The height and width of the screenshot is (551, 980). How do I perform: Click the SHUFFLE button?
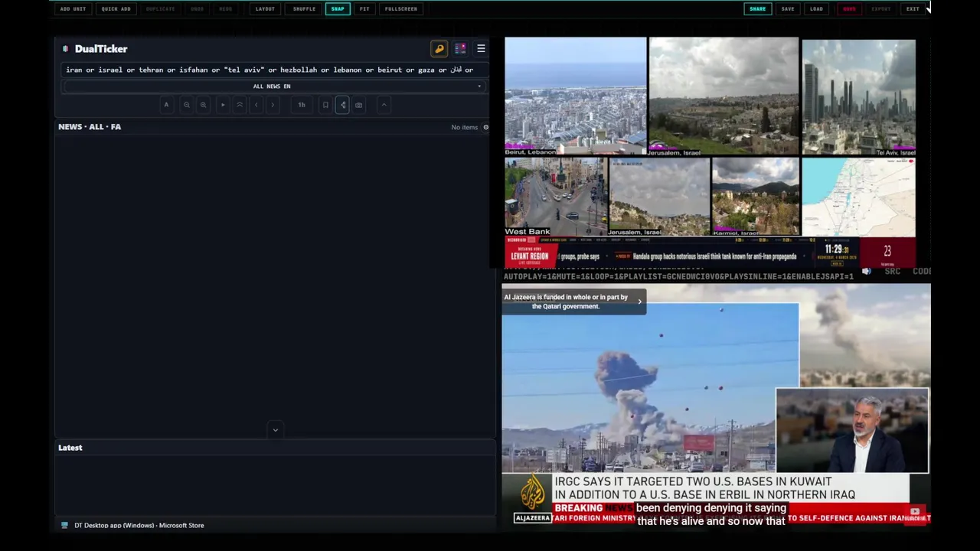[x=304, y=9]
